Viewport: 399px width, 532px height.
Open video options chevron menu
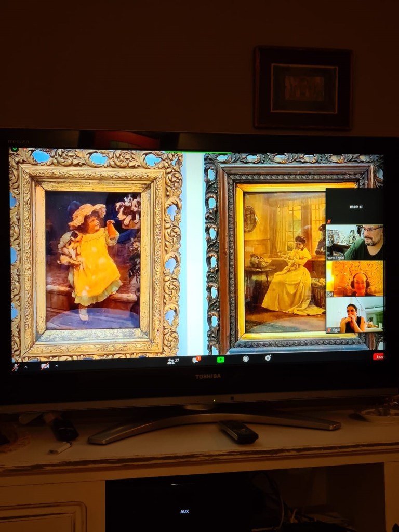(x=56, y=366)
